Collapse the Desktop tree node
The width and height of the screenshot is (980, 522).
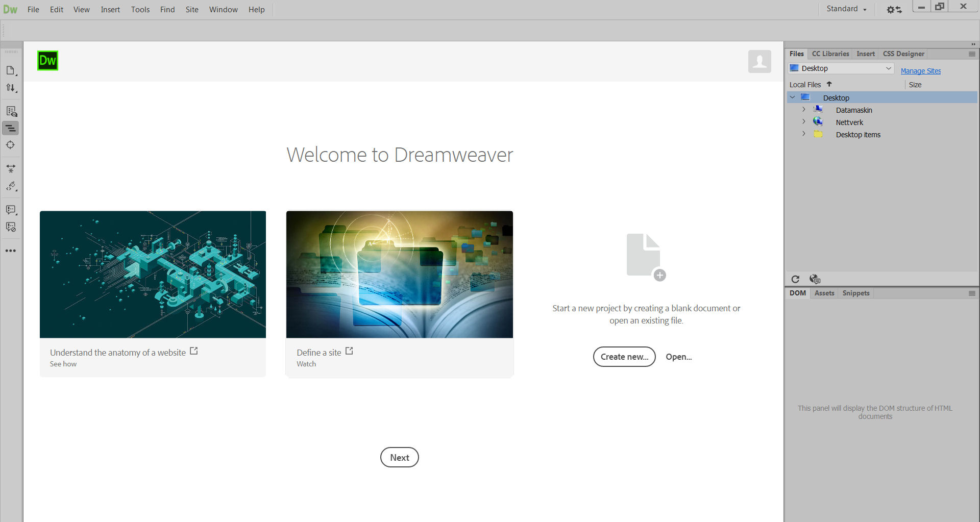tap(793, 97)
